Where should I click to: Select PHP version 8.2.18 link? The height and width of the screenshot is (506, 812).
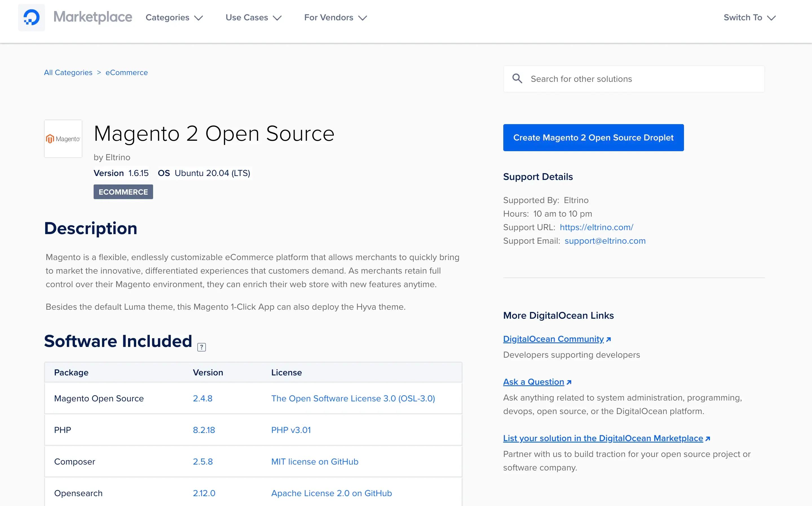(204, 430)
